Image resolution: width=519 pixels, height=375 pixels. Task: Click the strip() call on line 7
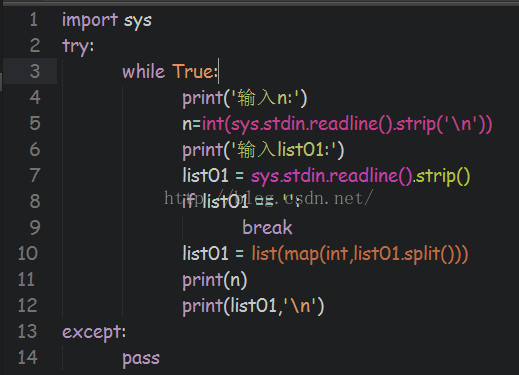[x=443, y=176]
